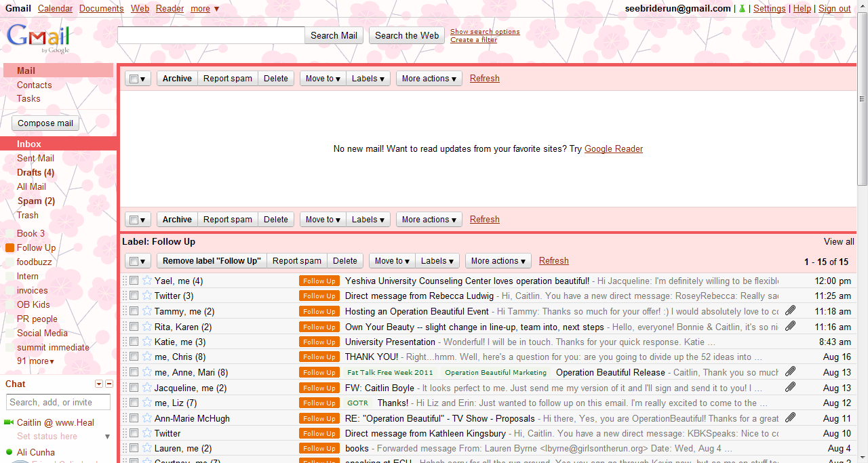The width and height of the screenshot is (868, 463).
Task: Pop out the Chat panel
Action: click(99, 384)
